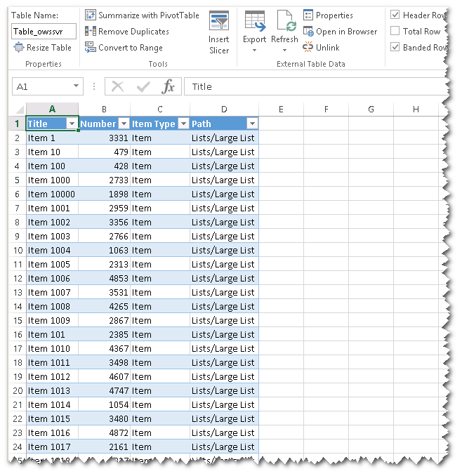The image size is (462, 476).
Task: Click the Open in Browser label
Action: coord(346,32)
